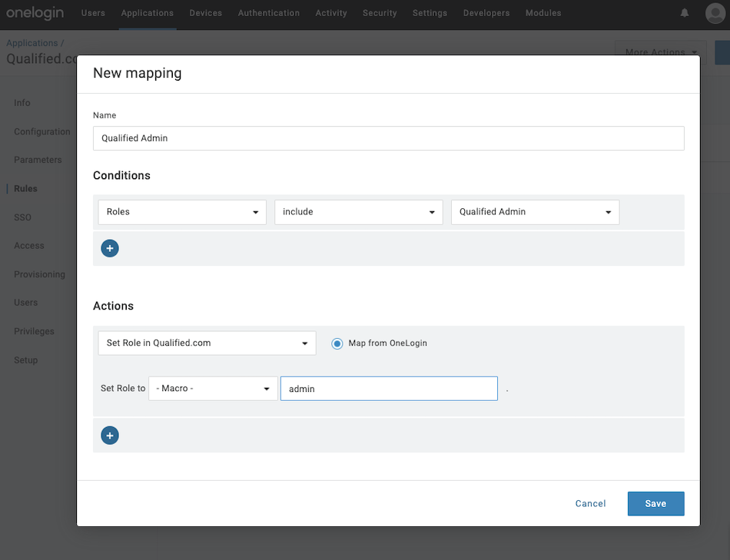Expand the More Actions menu
Image resolution: width=730 pixels, height=560 pixels.
pyautogui.click(x=661, y=52)
